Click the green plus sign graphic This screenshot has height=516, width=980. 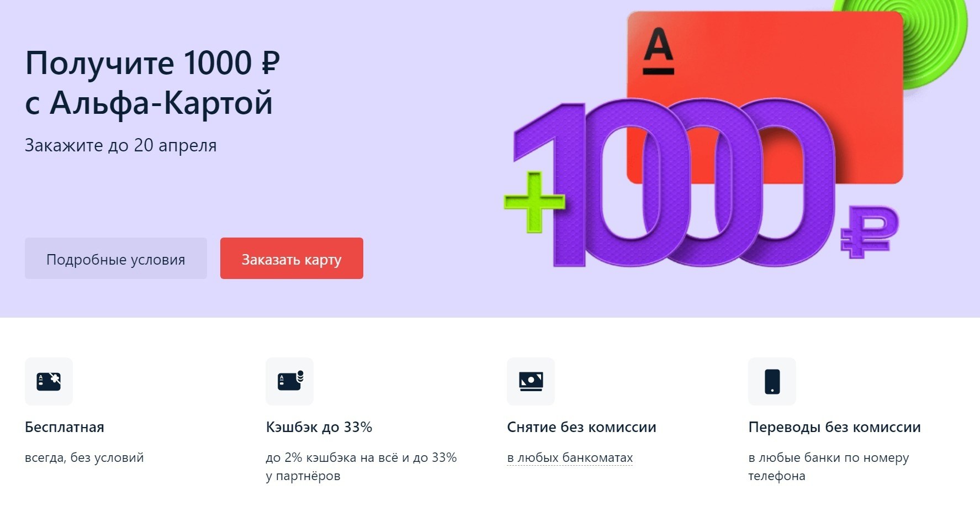[534, 202]
